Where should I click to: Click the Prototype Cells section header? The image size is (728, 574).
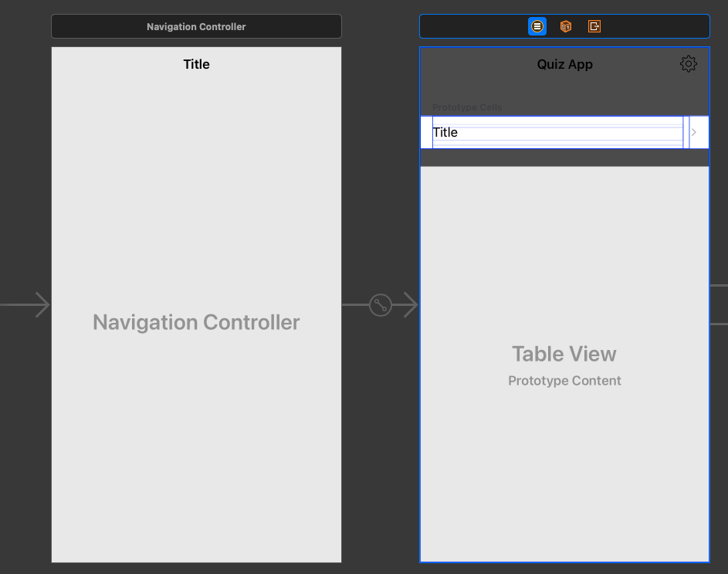click(x=467, y=107)
